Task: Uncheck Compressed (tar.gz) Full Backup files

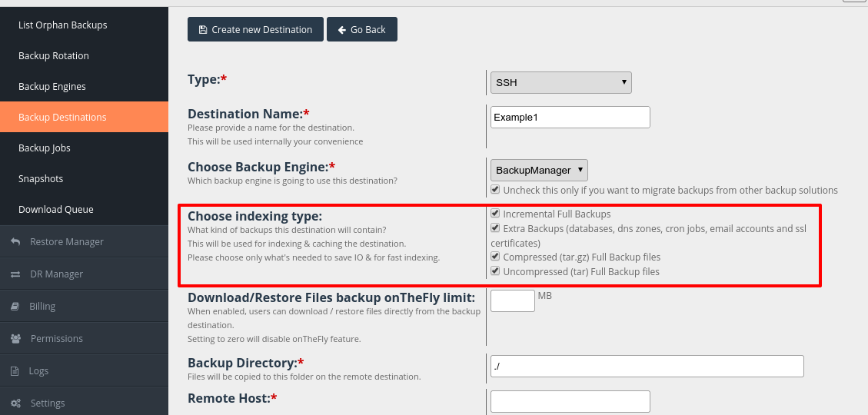Action: tap(495, 257)
